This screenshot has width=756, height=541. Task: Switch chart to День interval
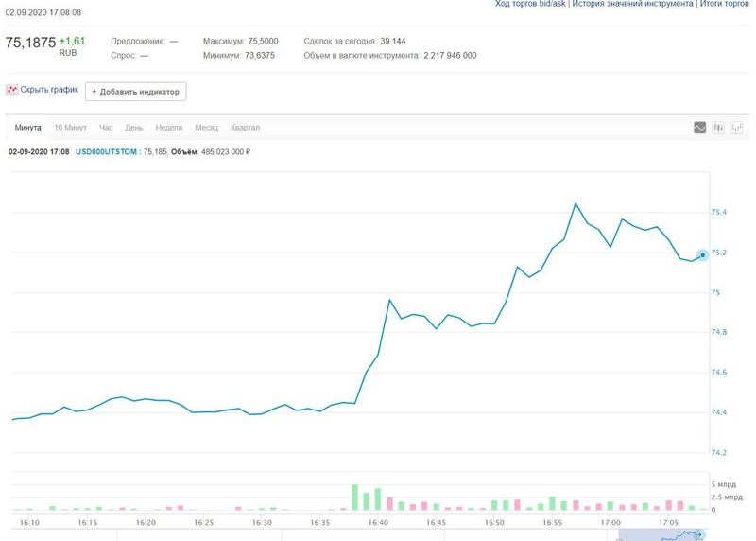point(134,128)
